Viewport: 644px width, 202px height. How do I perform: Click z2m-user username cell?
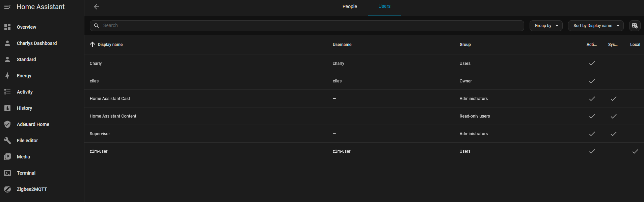pyautogui.click(x=342, y=151)
